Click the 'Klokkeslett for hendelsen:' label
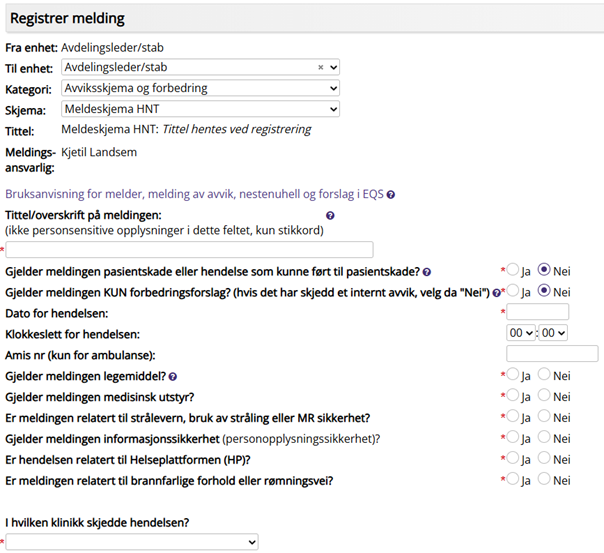604x553 pixels. pos(72,334)
